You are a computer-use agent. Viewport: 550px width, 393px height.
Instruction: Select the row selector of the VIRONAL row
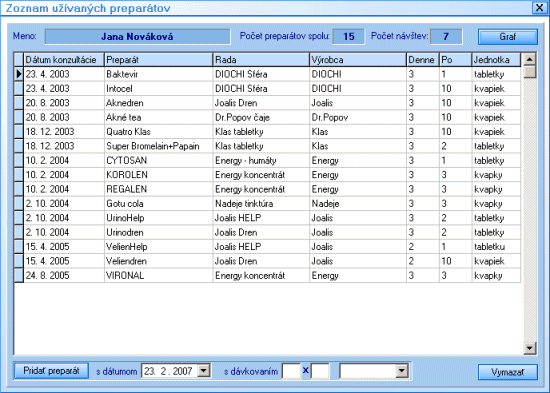[19, 275]
